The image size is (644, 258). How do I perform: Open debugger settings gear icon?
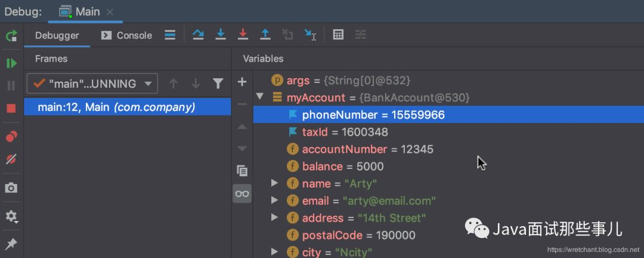(11, 216)
